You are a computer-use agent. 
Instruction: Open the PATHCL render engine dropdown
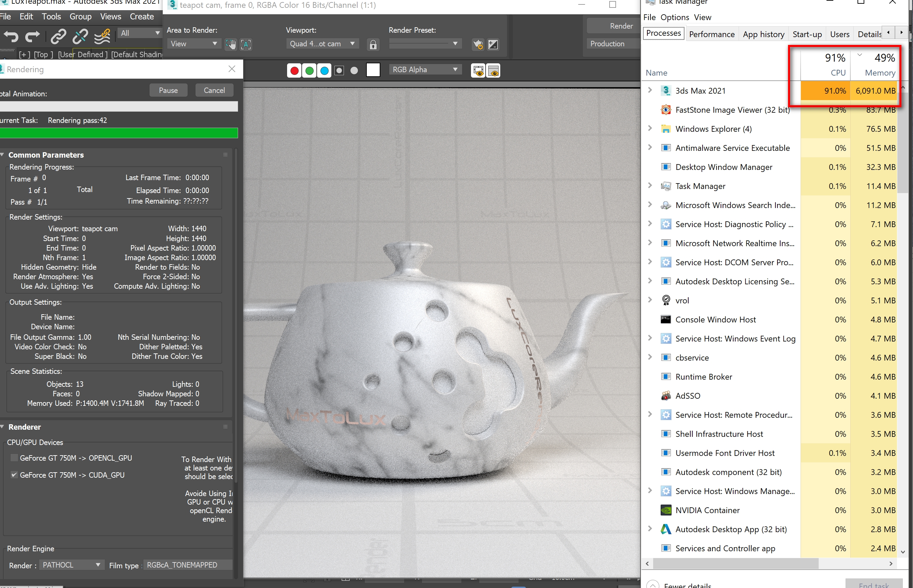tap(71, 565)
